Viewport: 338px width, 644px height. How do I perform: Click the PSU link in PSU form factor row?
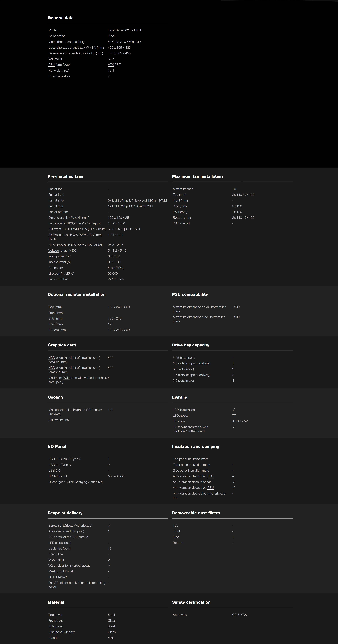click(51, 65)
